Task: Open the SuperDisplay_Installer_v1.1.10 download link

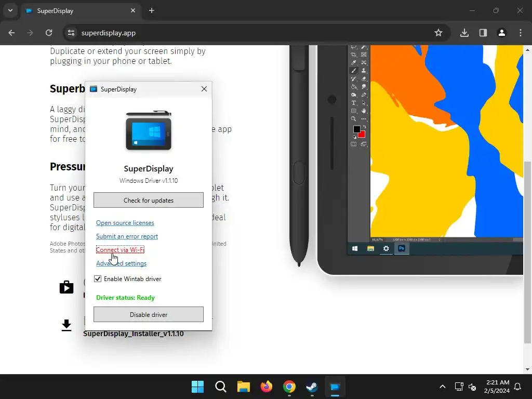Action: point(134,334)
